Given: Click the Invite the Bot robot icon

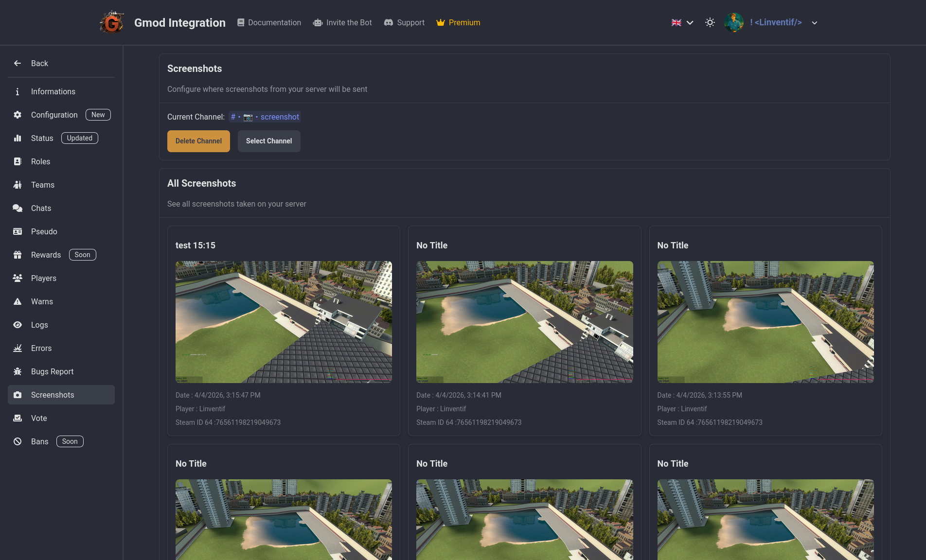Looking at the screenshot, I should (318, 23).
